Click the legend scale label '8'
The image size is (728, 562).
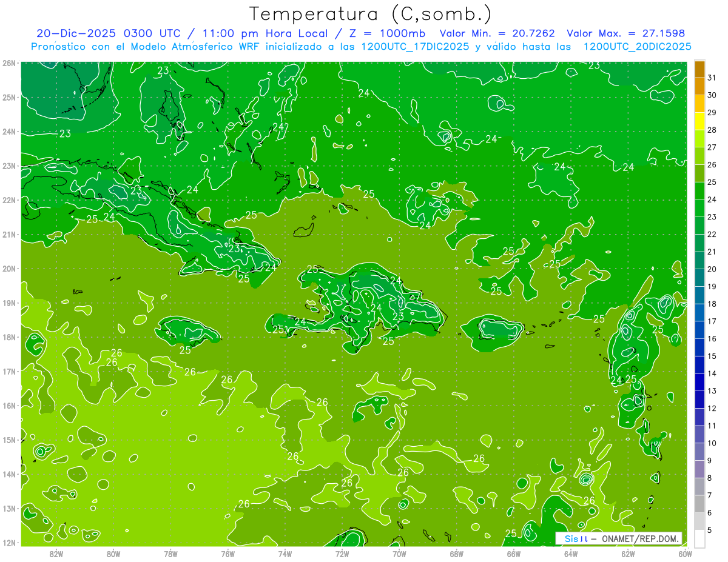(x=710, y=478)
